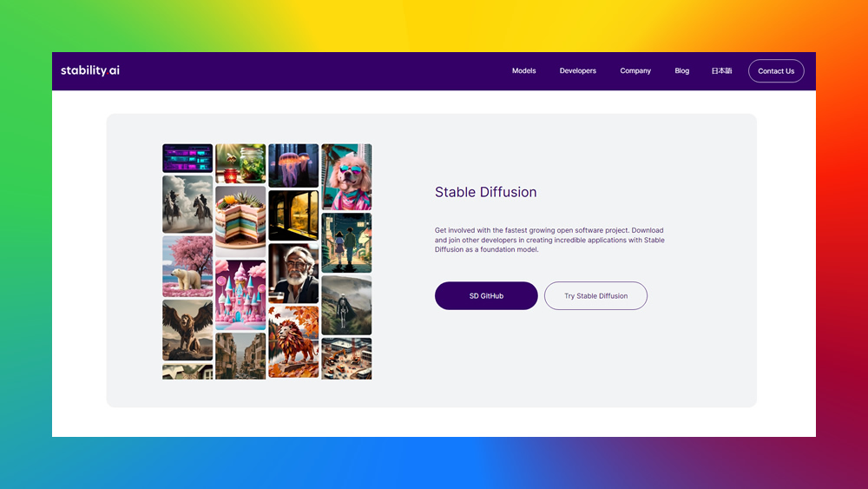This screenshot has height=489, width=868.
Task: Click the stability.ai logo
Action: (89, 70)
